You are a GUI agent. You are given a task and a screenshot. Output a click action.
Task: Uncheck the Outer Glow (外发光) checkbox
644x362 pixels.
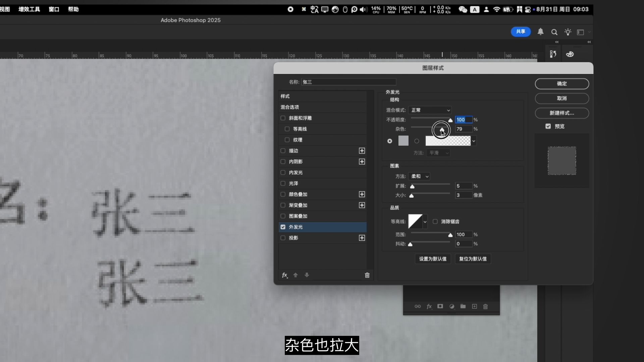[283, 227]
